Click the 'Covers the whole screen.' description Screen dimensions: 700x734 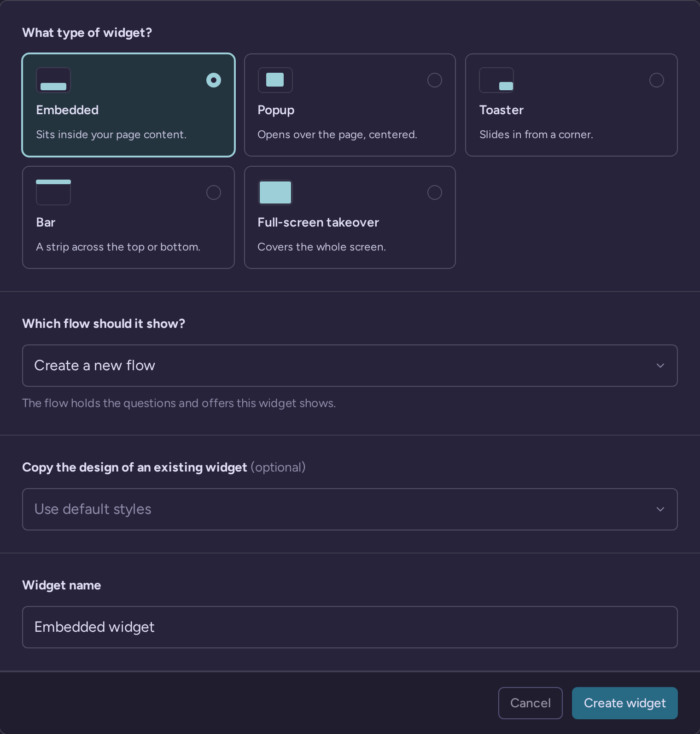(x=322, y=247)
